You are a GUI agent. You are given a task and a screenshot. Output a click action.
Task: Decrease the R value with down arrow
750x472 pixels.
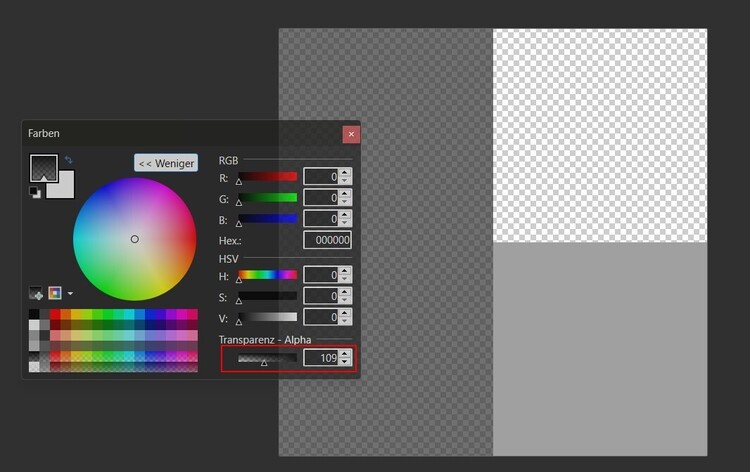click(345, 180)
